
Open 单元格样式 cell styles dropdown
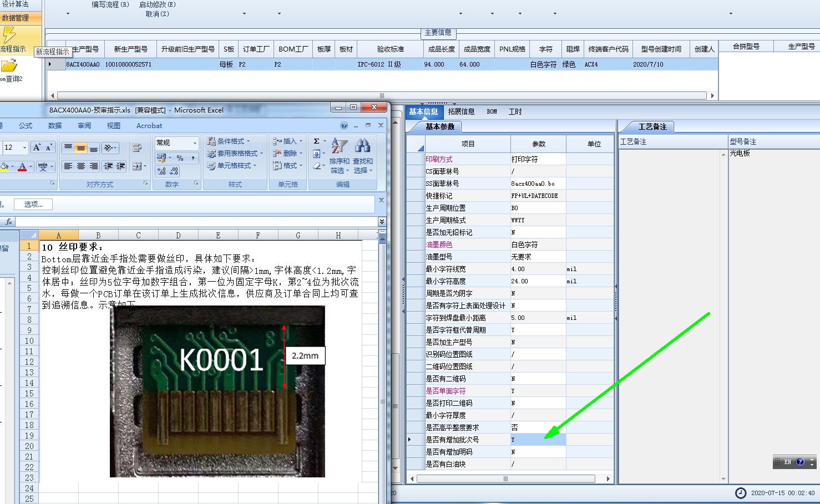(232, 166)
